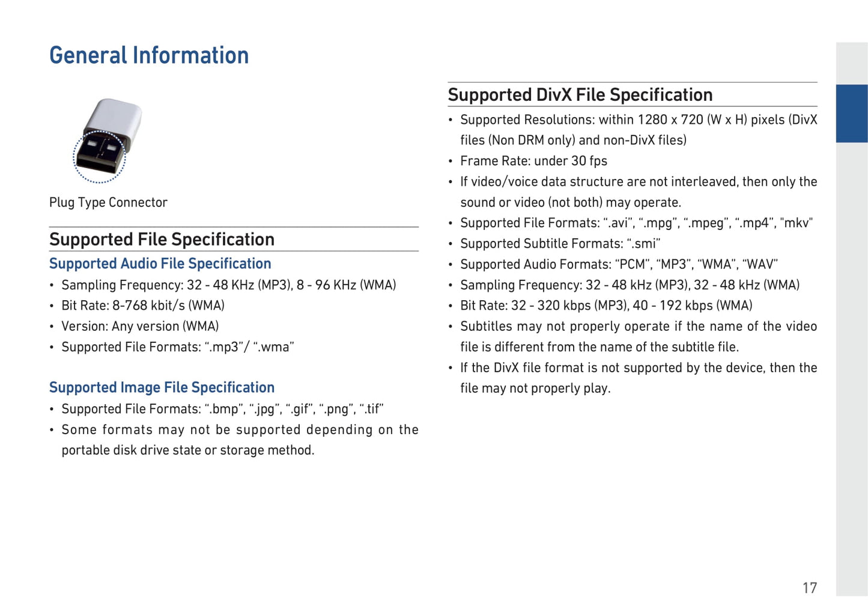Screen dimensions: 868x612
Task: Click the Bit Rate 8-768 kbit/s line
Action: tap(143, 306)
